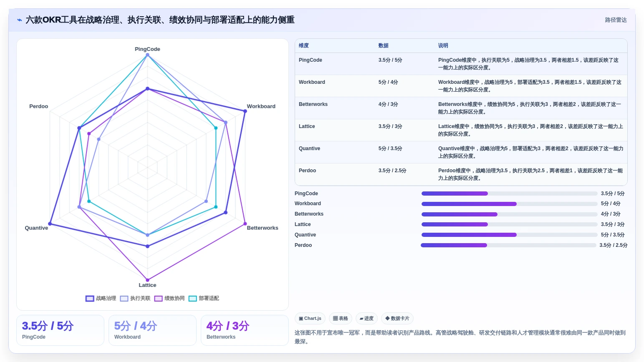Viewport: 644px width, 362px height.
Task: Click the PingCode description text in table
Action: (528, 64)
